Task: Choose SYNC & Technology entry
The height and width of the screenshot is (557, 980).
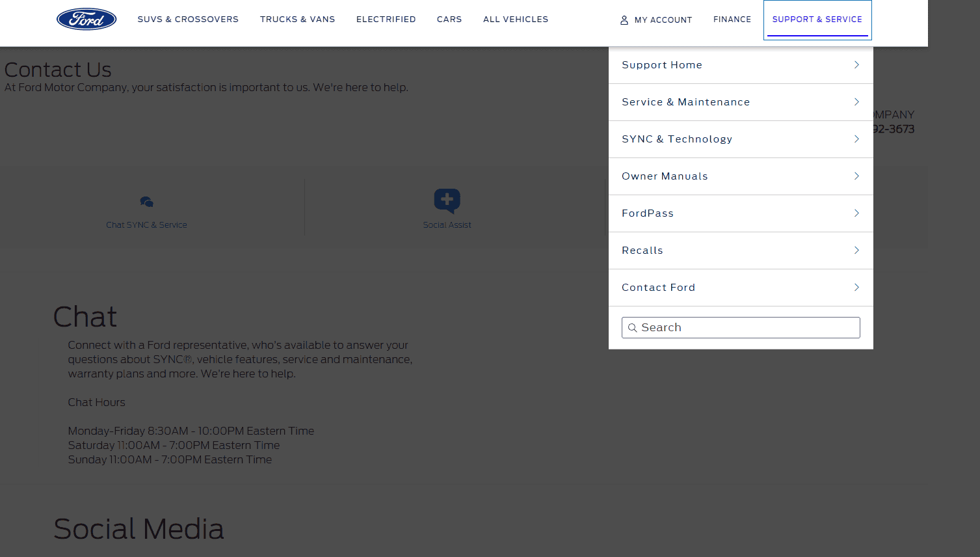Action: [x=741, y=139]
